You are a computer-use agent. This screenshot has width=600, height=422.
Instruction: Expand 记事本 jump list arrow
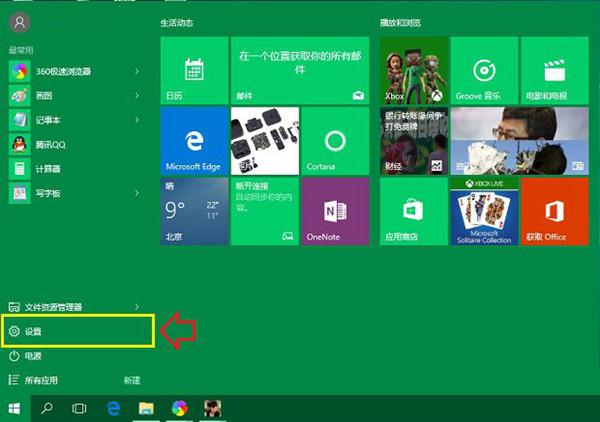coord(137,120)
